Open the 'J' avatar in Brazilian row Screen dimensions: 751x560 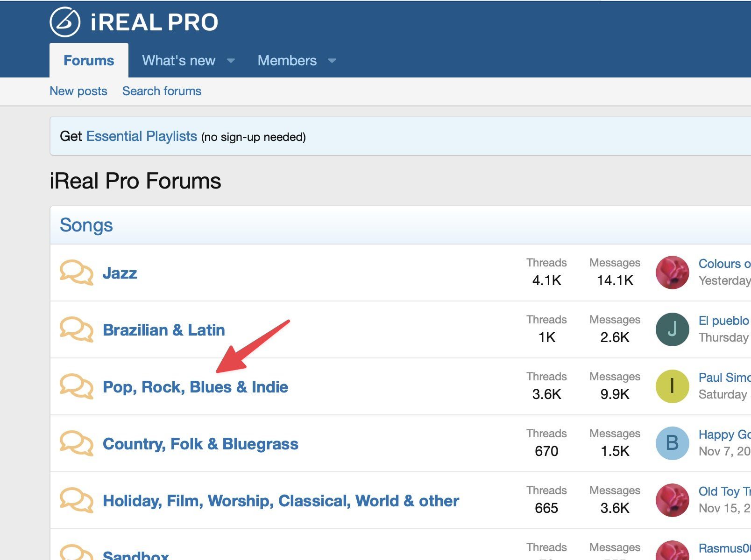(x=672, y=329)
